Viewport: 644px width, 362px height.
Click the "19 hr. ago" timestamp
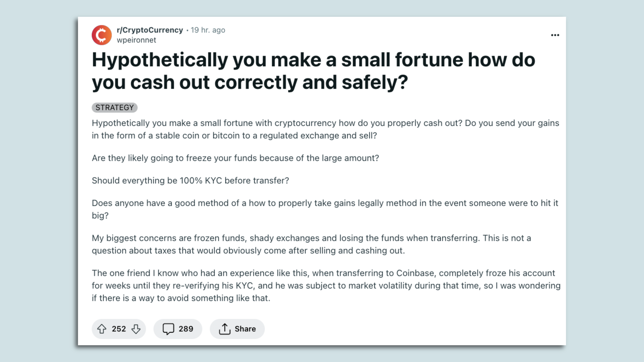pyautogui.click(x=208, y=30)
